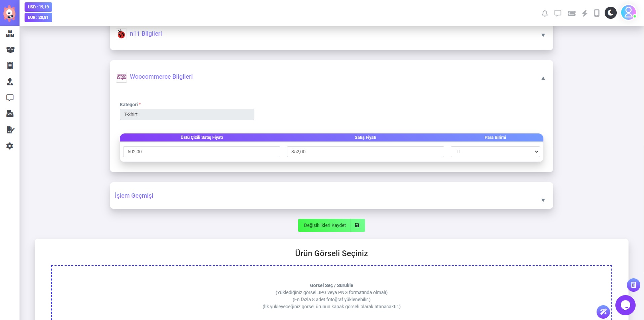Open the Para Birimi TL dropdown
This screenshot has height=320, width=644.
[495, 152]
